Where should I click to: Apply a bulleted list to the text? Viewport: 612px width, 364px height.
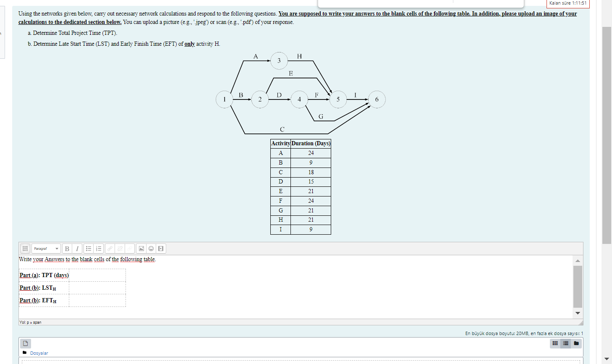tap(88, 248)
